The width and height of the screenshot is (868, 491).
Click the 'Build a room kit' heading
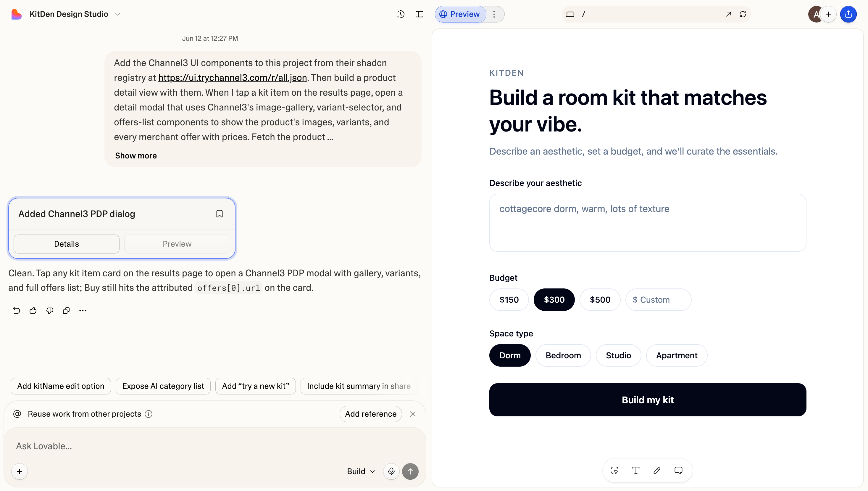628,111
